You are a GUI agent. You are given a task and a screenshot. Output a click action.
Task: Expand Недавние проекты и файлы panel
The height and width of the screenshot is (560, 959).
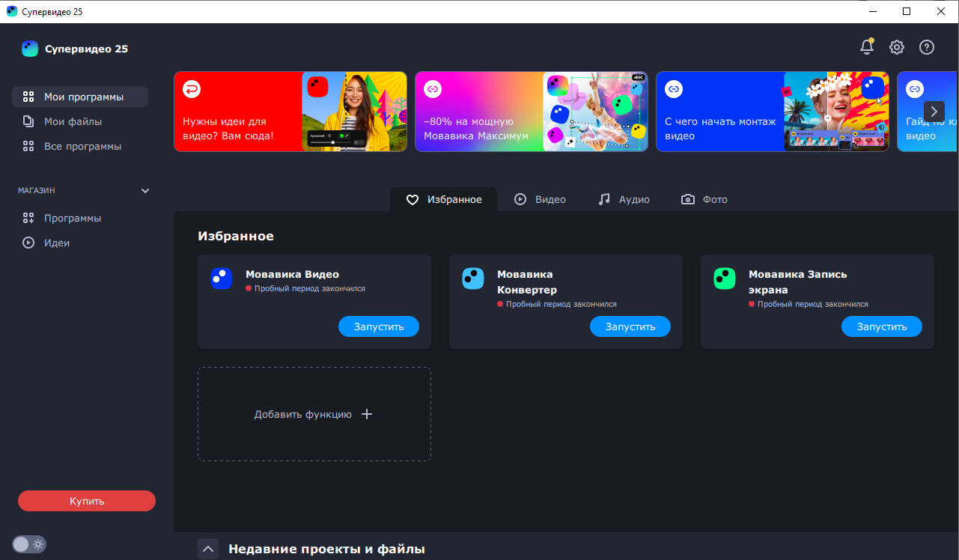208,550
